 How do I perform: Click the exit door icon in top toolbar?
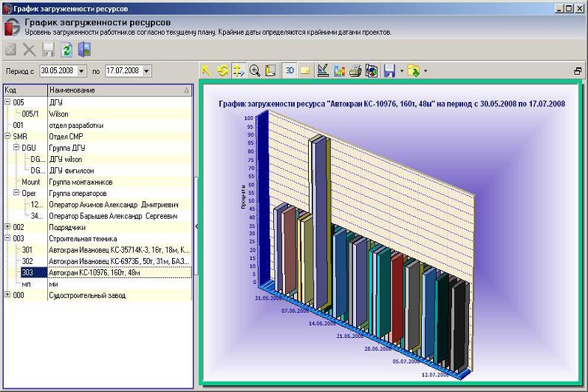[84, 50]
